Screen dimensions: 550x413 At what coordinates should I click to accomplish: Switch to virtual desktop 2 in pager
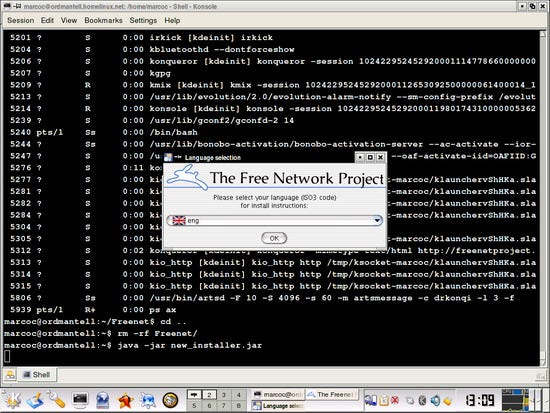[x=209, y=395]
